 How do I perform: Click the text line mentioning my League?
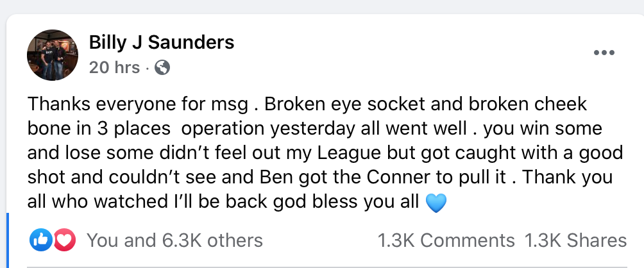(325, 153)
